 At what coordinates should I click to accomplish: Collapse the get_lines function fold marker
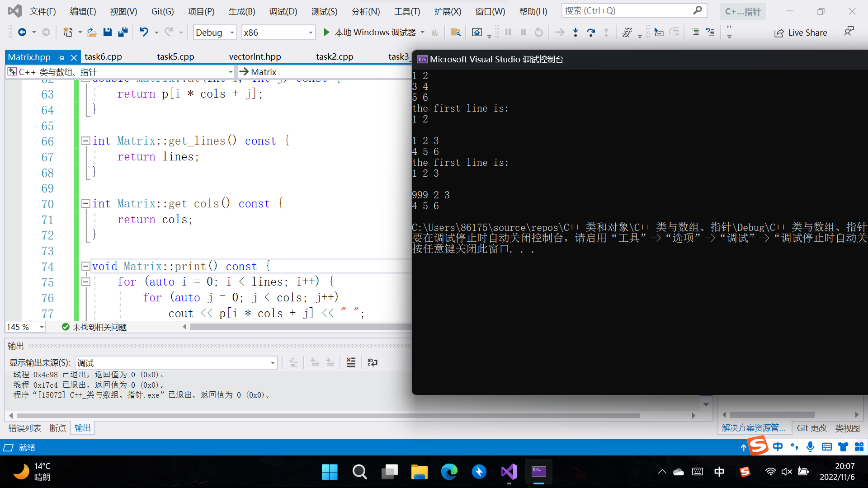[x=85, y=141]
